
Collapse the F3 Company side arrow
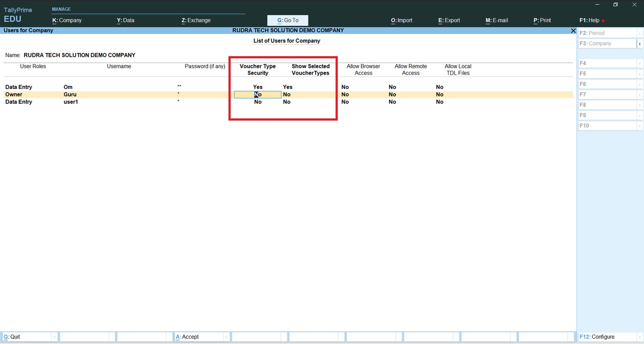[639, 44]
